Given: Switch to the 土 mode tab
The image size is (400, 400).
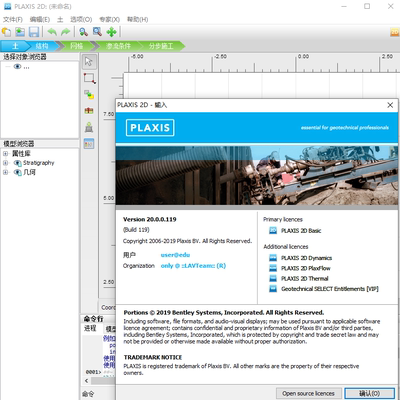Looking at the screenshot, I should click(x=15, y=46).
